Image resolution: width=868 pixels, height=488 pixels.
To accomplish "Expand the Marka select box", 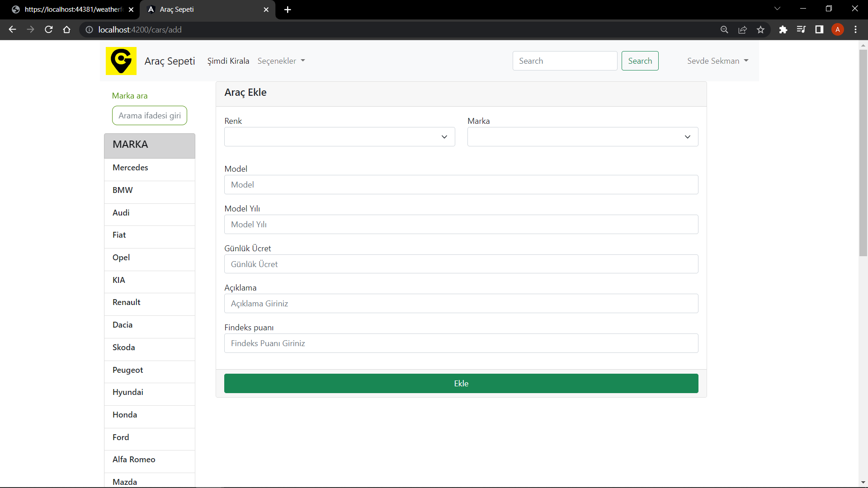I will pyautogui.click(x=582, y=137).
